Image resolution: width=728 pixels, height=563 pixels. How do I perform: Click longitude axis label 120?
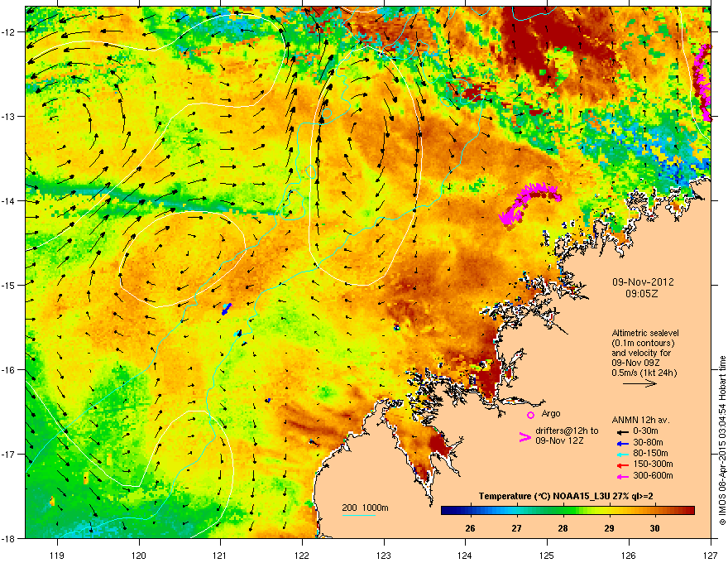pyautogui.click(x=139, y=555)
